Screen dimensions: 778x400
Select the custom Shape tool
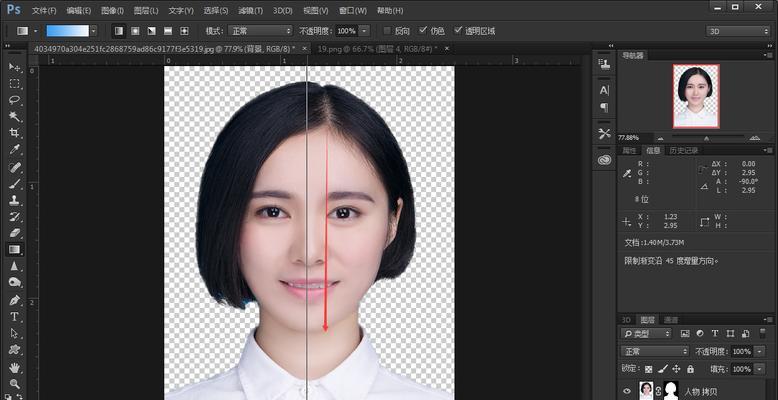(15, 349)
